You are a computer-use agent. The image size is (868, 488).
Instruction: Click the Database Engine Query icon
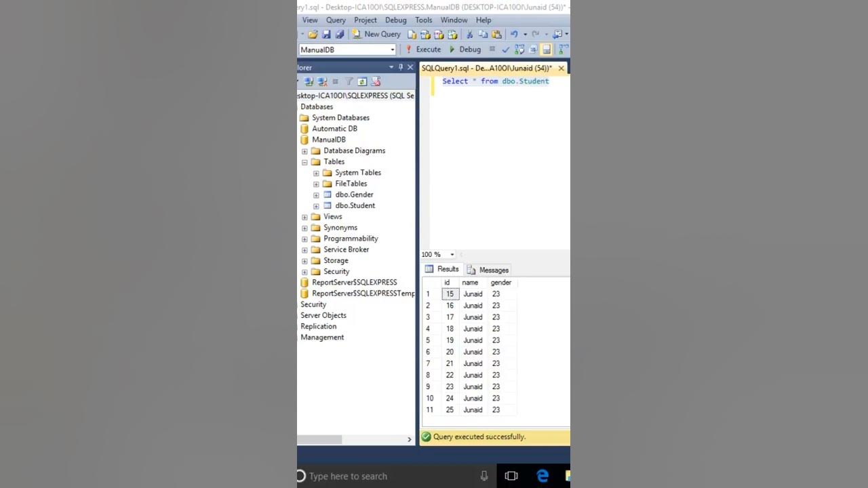412,35
